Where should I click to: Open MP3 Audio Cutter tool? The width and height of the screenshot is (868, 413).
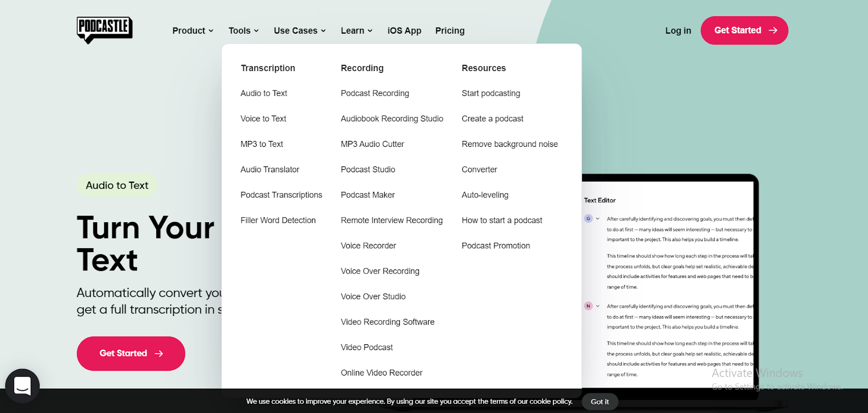372,144
